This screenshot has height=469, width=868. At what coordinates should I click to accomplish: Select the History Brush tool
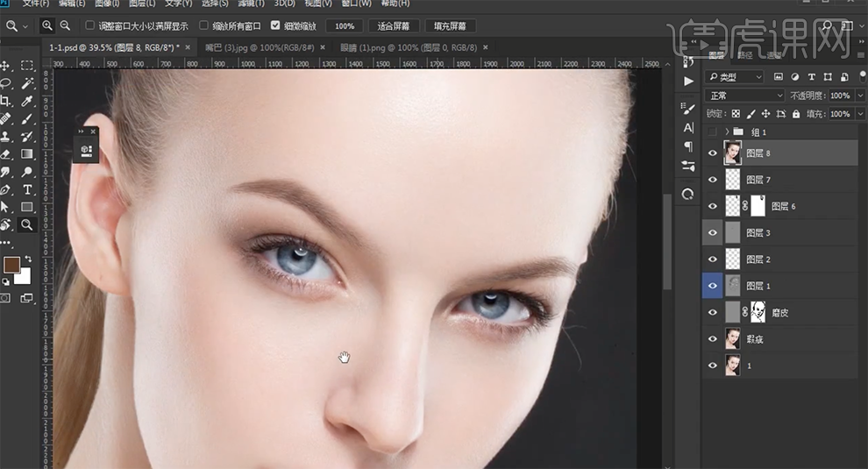point(26,137)
